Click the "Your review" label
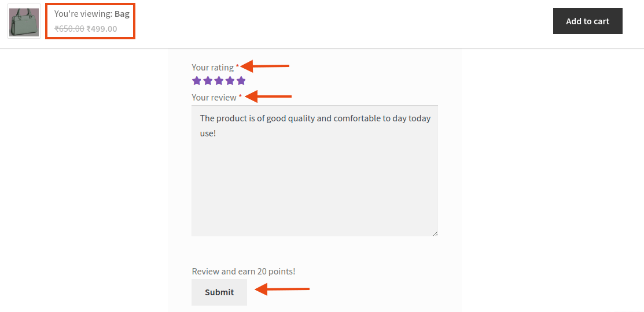The image size is (644, 312). click(x=214, y=97)
